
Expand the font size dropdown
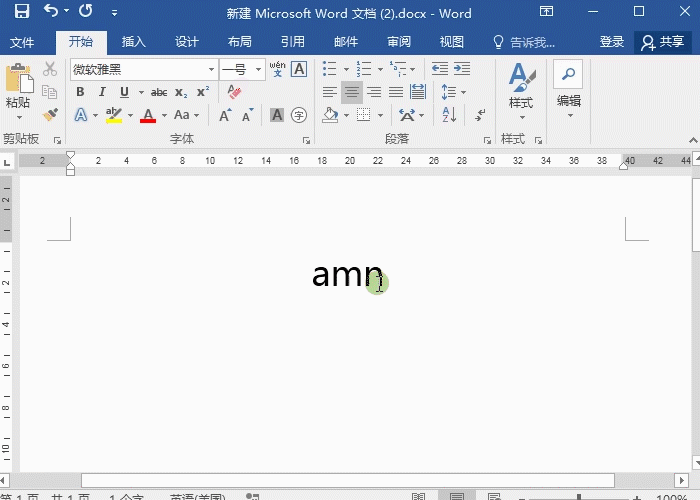259,70
